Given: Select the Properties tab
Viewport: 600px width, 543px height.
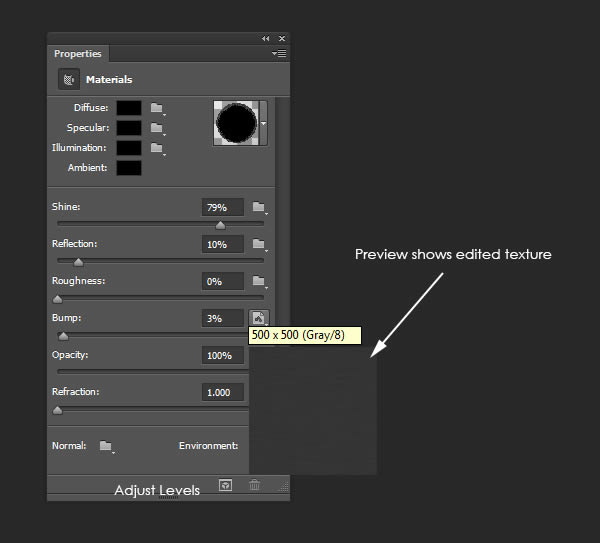Looking at the screenshot, I should [x=78, y=54].
